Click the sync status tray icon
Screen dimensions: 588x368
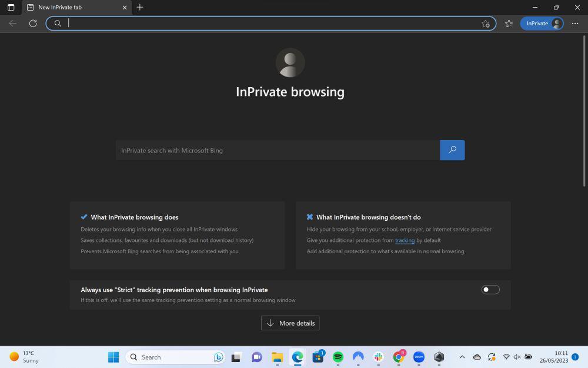tap(491, 357)
